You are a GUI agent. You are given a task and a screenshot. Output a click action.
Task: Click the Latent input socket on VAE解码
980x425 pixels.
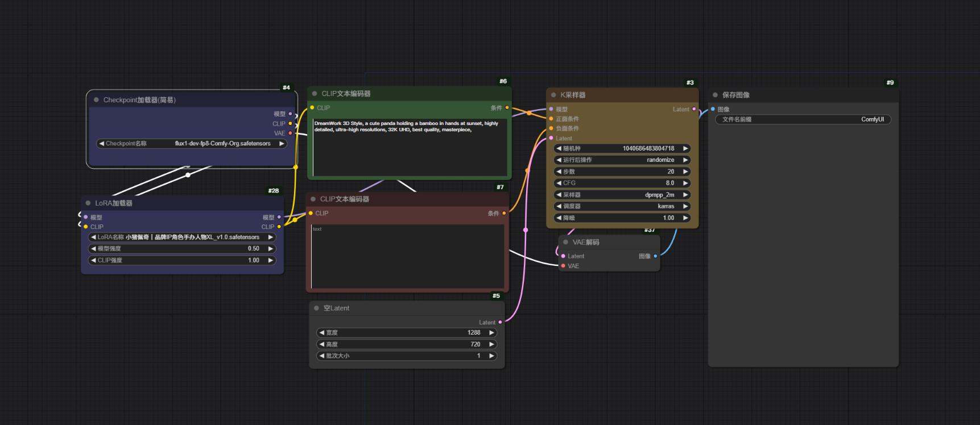click(x=563, y=256)
